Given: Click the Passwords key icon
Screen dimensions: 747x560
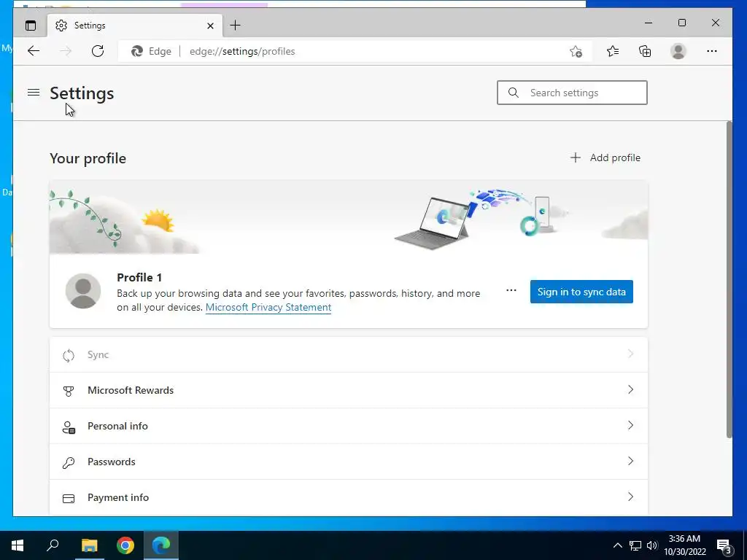Looking at the screenshot, I should click(69, 463).
